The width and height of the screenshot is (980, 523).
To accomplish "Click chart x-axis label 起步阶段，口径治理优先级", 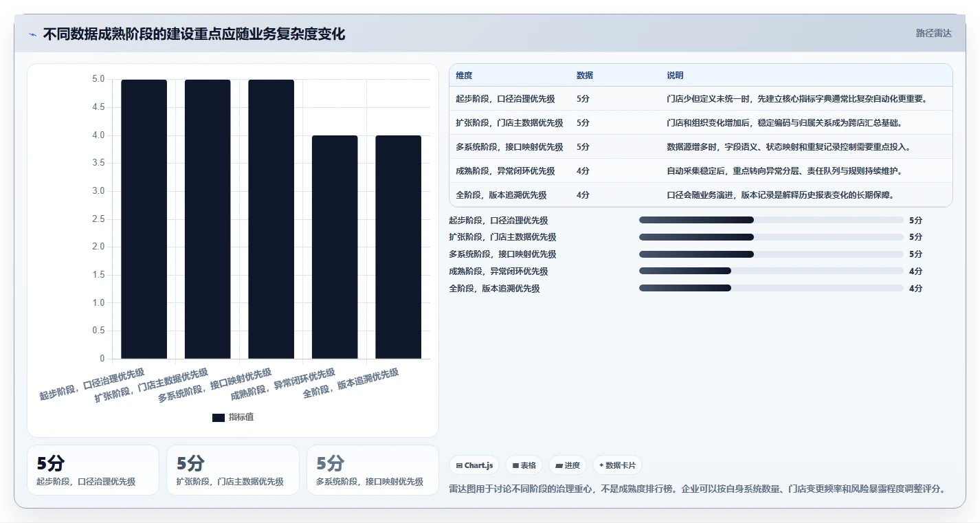I will point(92,385).
